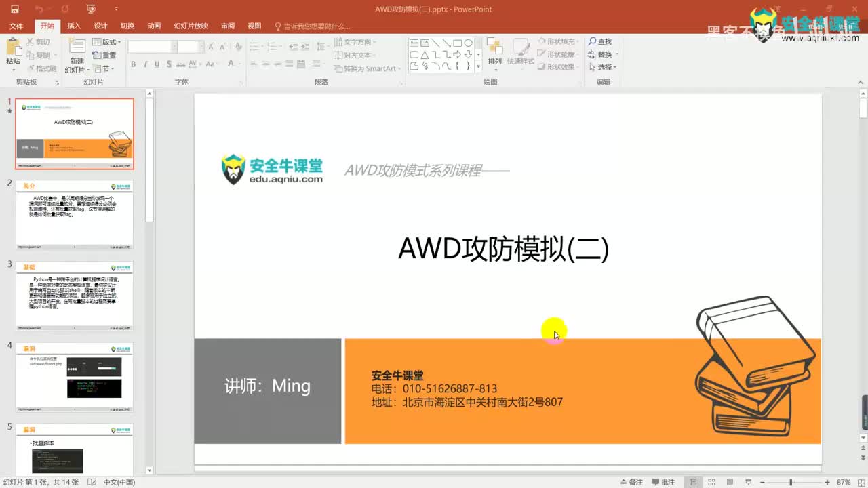Select the triangle shape in shapes gallery
This screenshot has height=488, width=868.
click(425, 54)
